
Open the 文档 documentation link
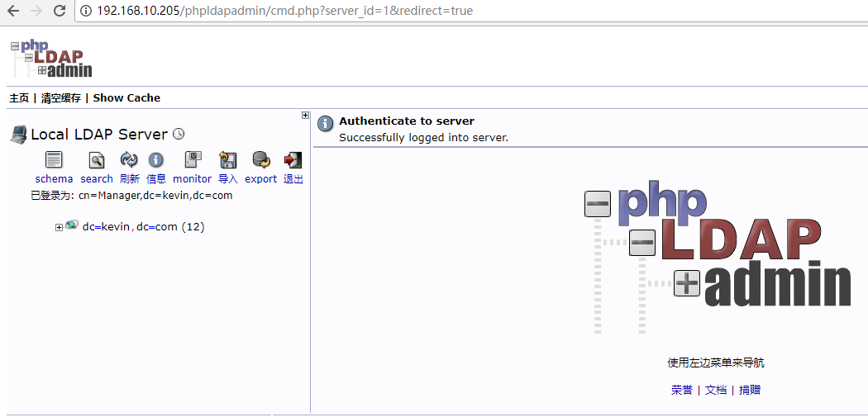716,390
